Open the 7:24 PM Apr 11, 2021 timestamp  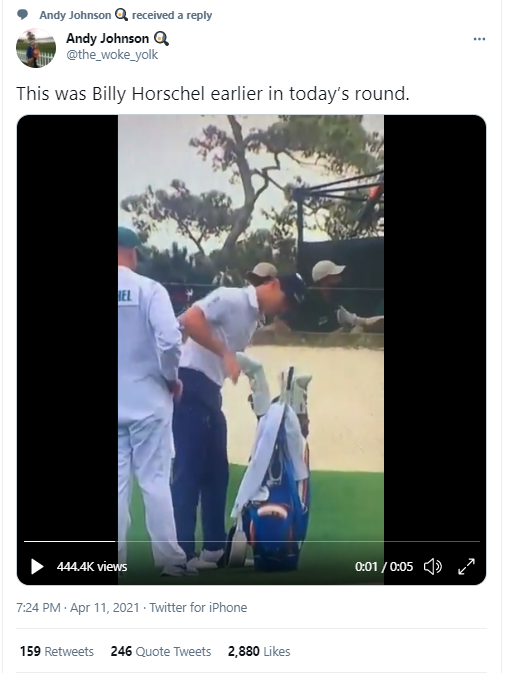pyautogui.click(x=78, y=608)
